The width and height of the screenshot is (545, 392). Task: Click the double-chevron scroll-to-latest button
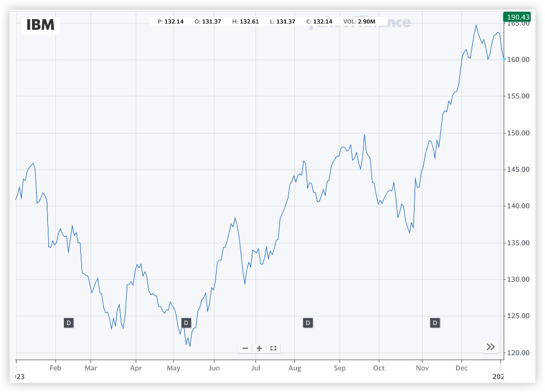[x=490, y=347]
